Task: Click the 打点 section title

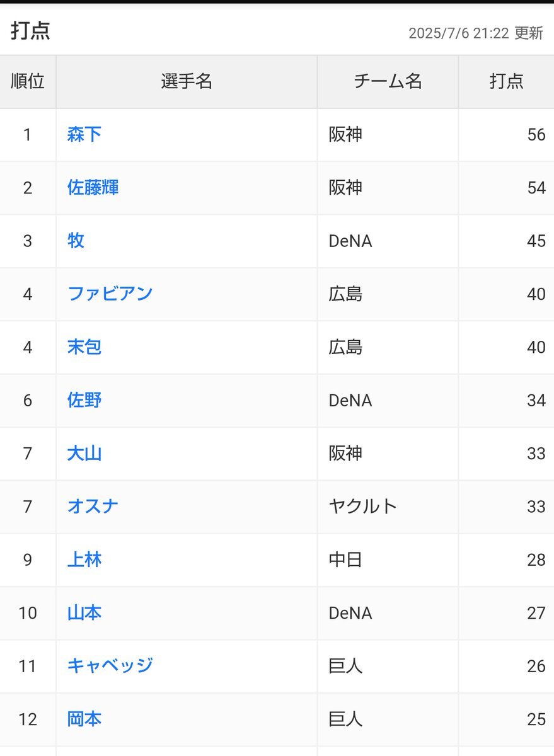Action: 30,31
